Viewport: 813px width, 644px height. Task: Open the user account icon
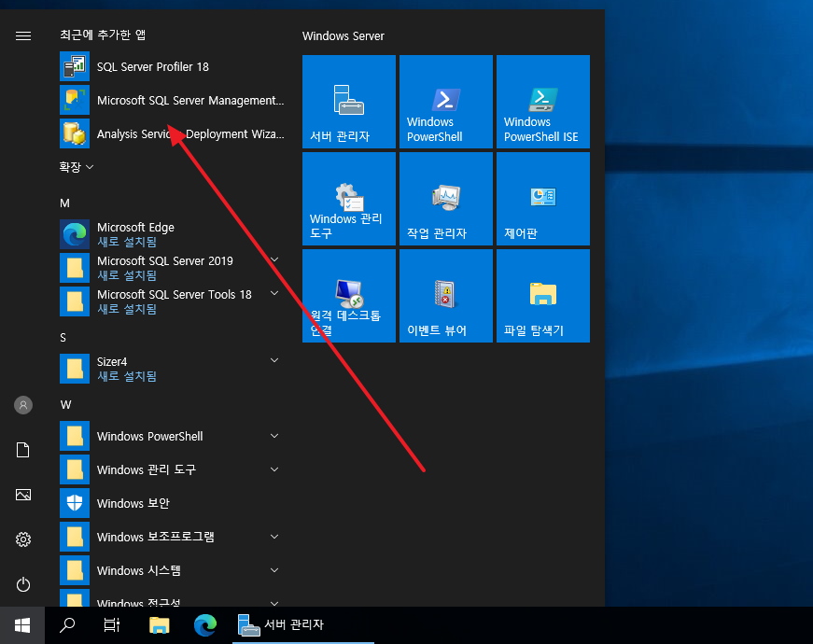(x=23, y=405)
